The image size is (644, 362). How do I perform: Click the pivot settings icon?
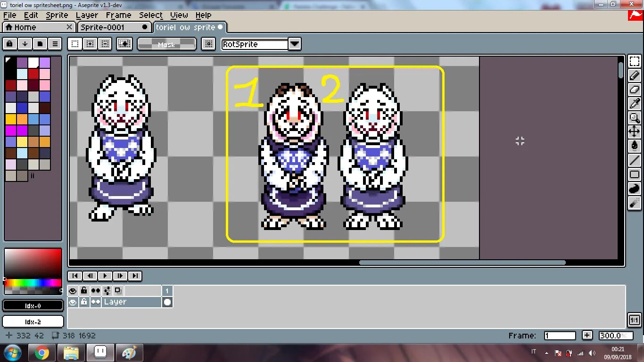[x=208, y=44]
